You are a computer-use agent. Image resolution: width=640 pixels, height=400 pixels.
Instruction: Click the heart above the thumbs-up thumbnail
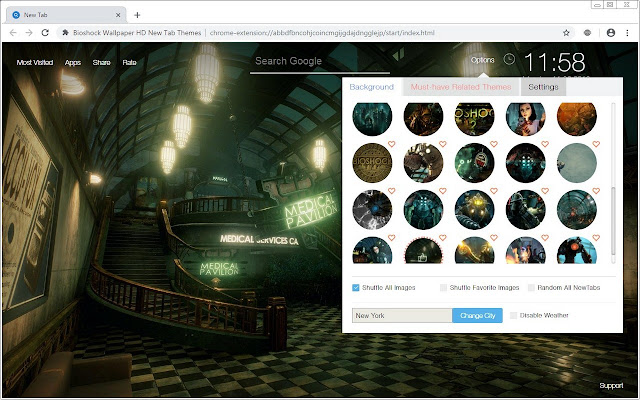(442, 238)
